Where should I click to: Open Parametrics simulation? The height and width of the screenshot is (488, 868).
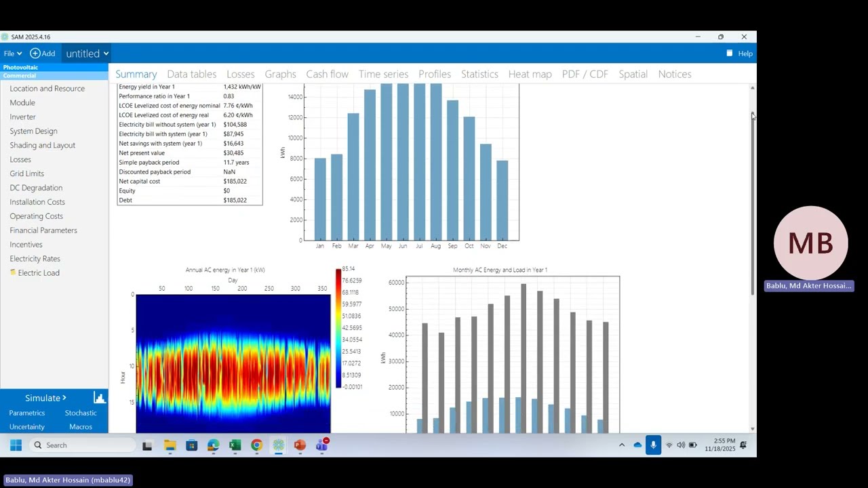(x=26, y=413)
